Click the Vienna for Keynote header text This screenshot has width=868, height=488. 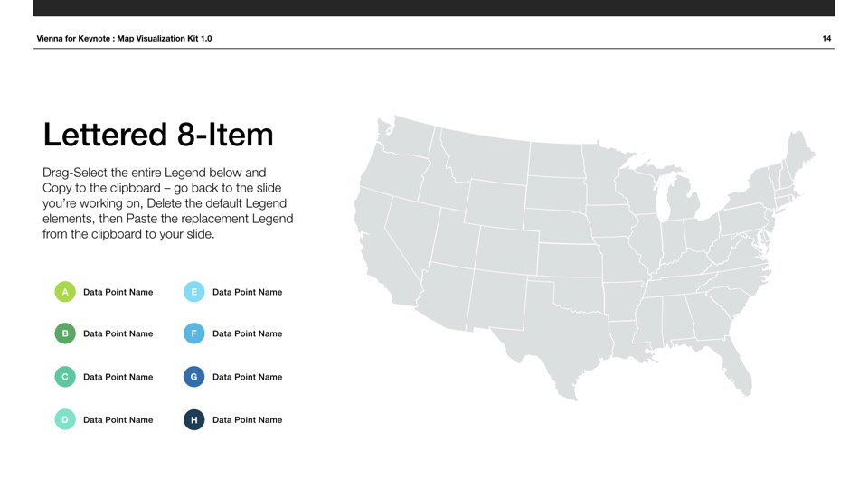click(x=124, y=39)
